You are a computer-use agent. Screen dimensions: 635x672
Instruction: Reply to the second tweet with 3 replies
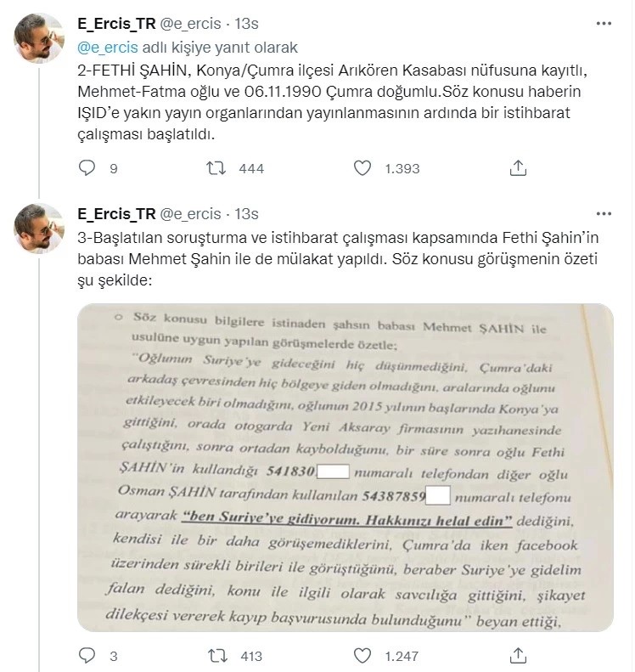(x=87, y=656)
